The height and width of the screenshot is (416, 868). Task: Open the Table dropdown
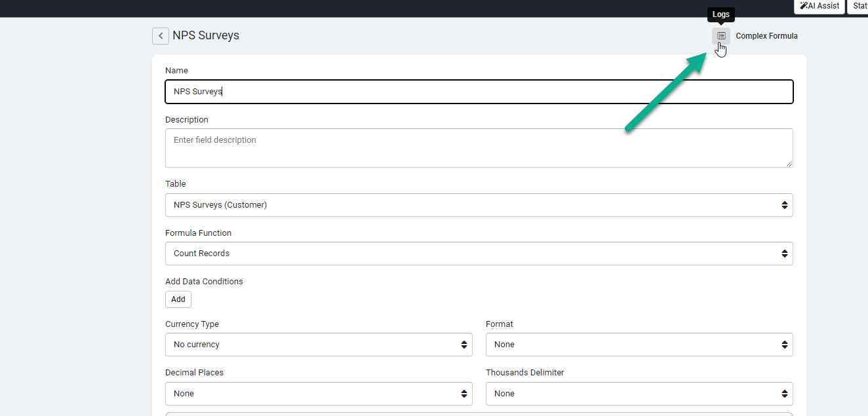coord(479,205)
